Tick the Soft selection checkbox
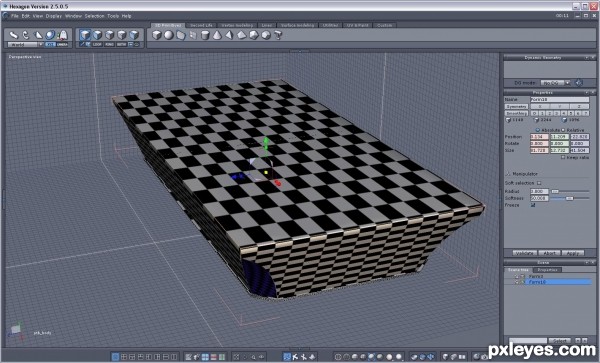Image resolution: width=600 pixels, height=363 pixels. point(539,183)
